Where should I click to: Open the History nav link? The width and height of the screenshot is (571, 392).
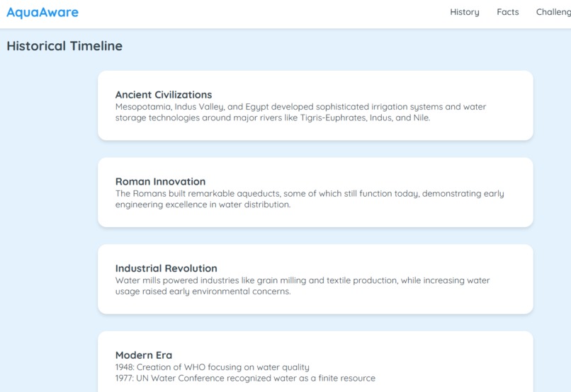click(465, 12)
